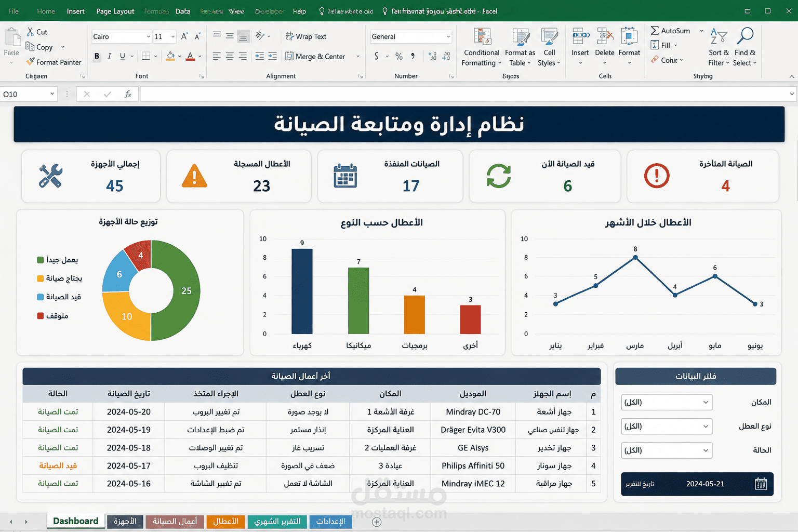Screen dimensions: 798x532
Task: Open the font size 11 dropdown
Action: click(173, 36)
